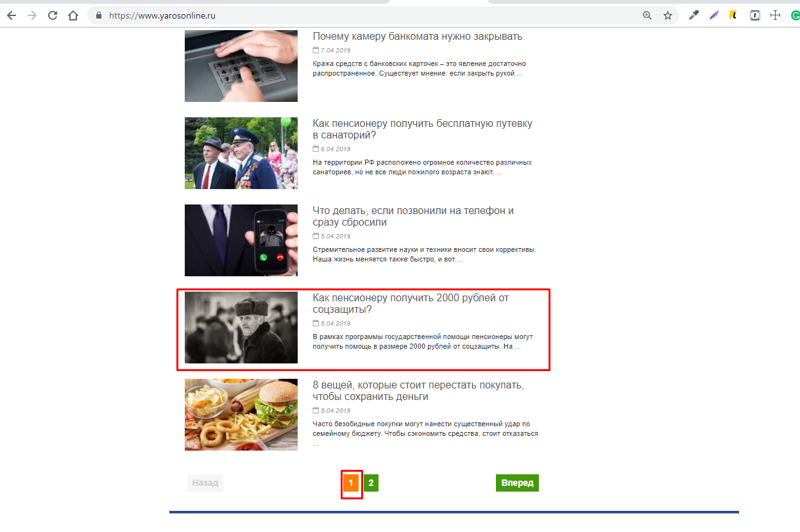This screenshot has width=800, height=532.
Task: Open the Grammarly extension
Action: pyautogui.click(x=796, y=15)
